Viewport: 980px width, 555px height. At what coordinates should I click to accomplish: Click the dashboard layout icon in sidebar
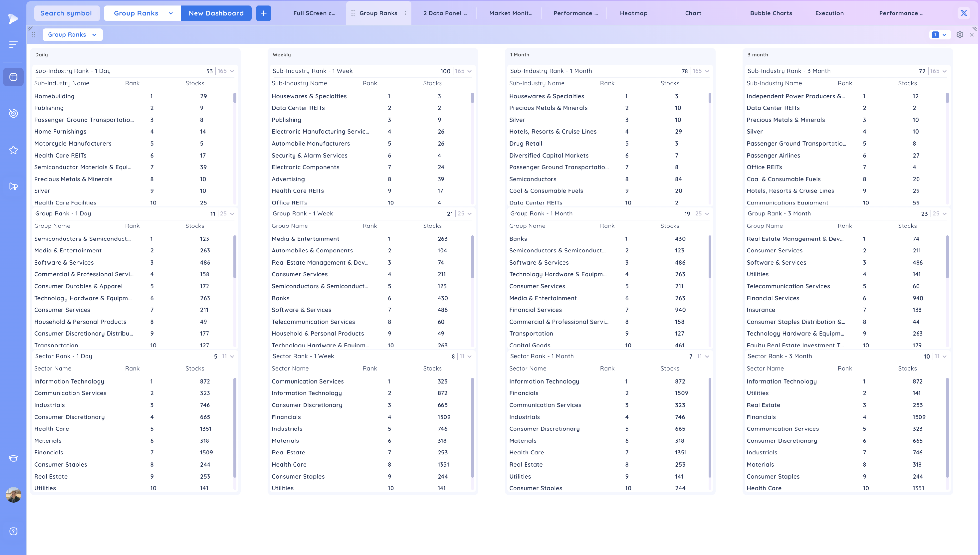click(x=13, y=77)
